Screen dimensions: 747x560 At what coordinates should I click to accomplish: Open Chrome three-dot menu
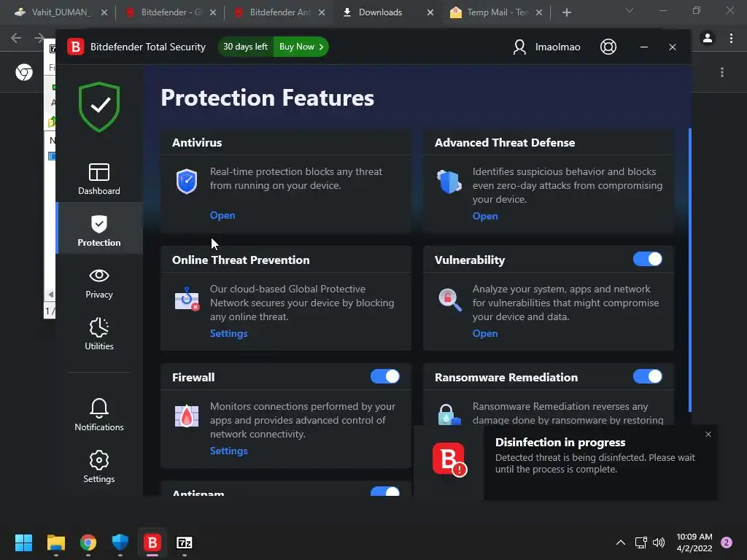(731, 38)
